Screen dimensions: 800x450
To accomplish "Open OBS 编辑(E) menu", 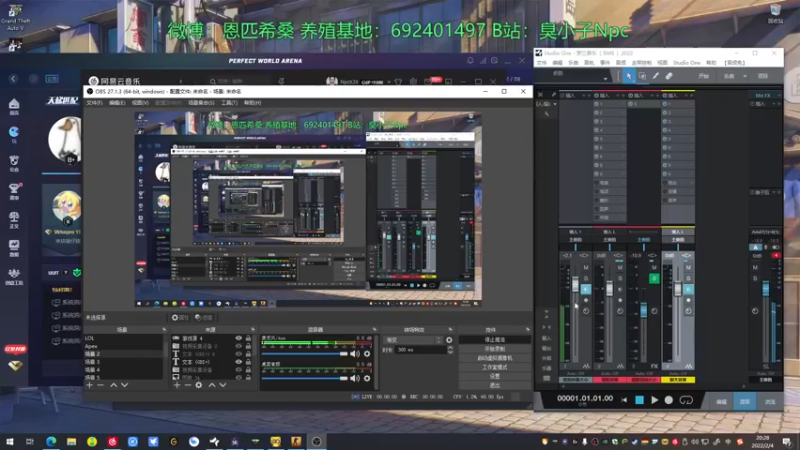I will (x=117, y=103).
